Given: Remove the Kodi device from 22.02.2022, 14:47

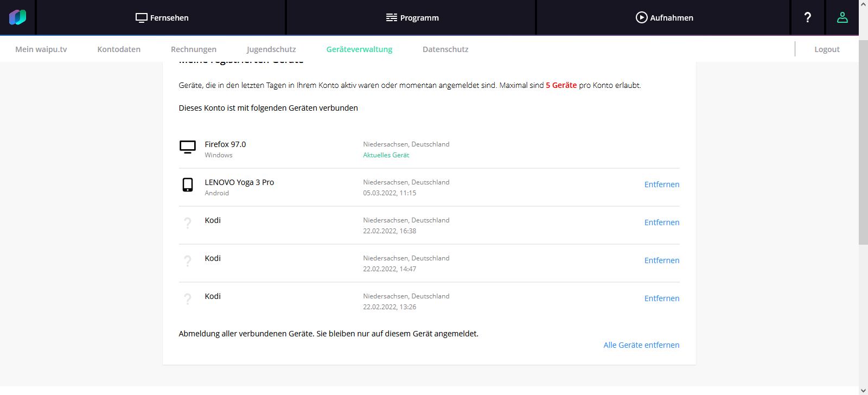Looking at the screenshot, I should point(662,260).
